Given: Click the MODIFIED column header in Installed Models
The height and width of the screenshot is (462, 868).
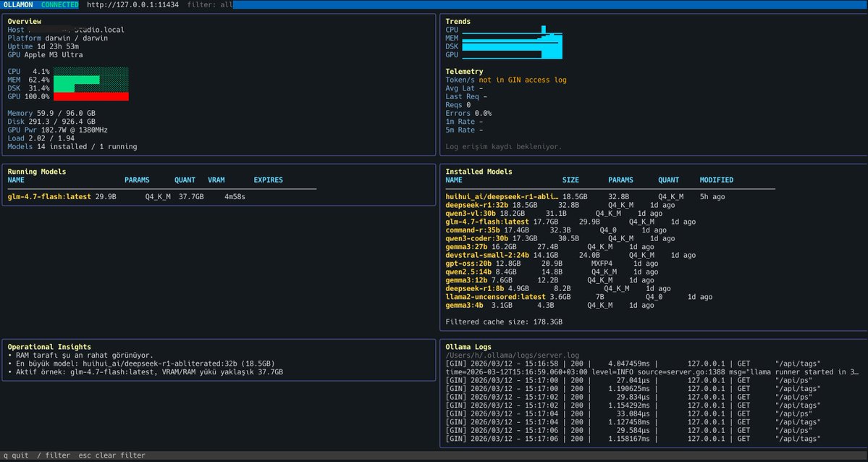Looking at the screenshot, I should [716, 180].
